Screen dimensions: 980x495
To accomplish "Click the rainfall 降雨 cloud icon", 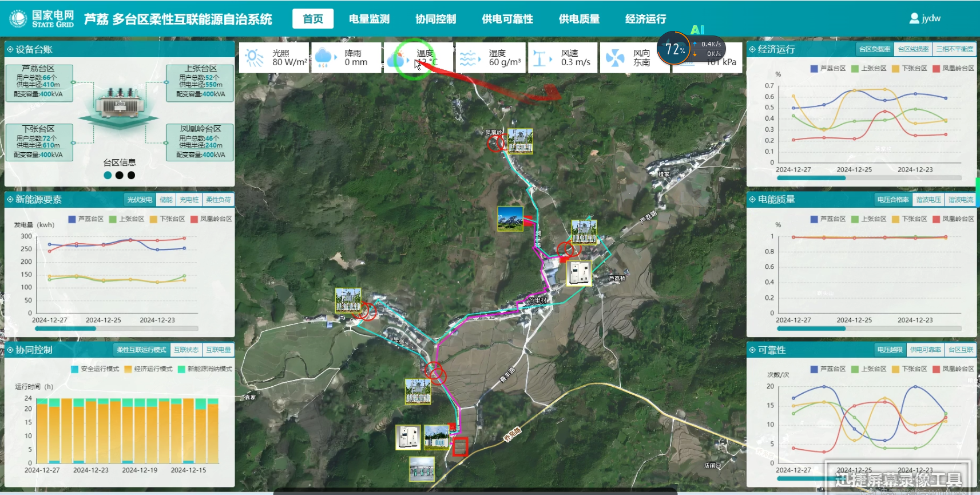I will pyautogui.click(x=324, y=58).
